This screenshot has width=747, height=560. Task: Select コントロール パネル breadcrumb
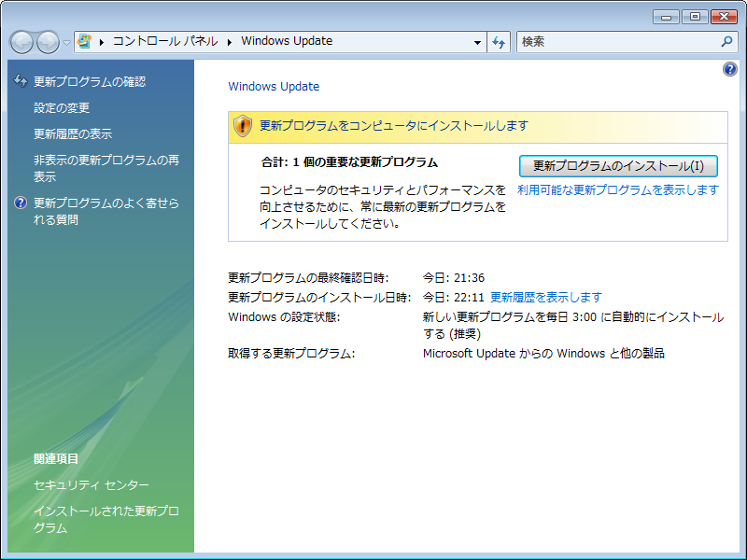tap(165, 41)
